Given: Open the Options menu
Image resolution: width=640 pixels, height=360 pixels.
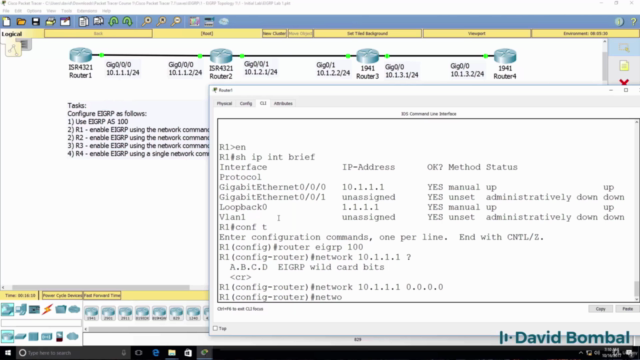Looking at the screenshot, I should pyautogui.click(x=34, y=11).
